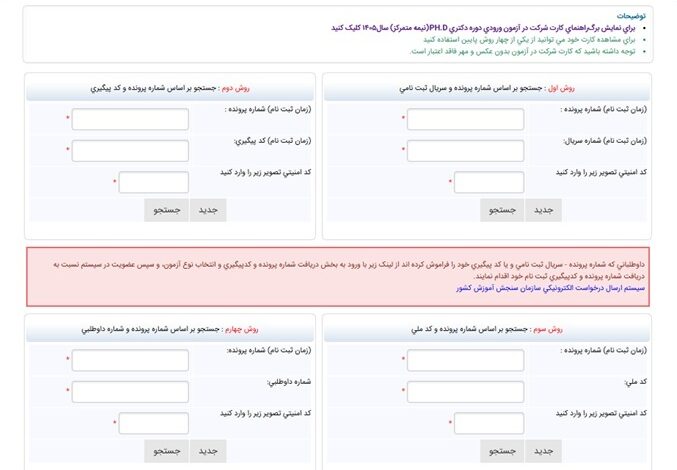Screen dimensions: 677x470
Task: Click the شماره پرونده field in روش سوم
Action: [451, 360]
